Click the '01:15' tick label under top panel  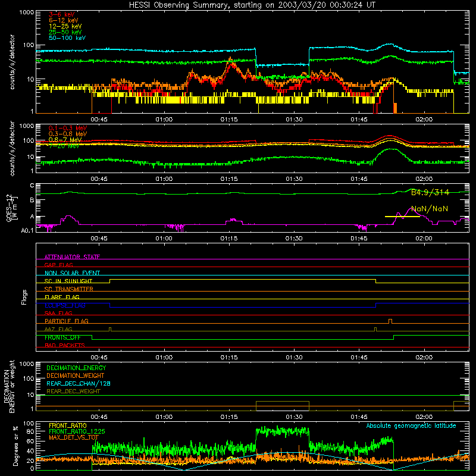pyautogui.click(x=229, y=120)
